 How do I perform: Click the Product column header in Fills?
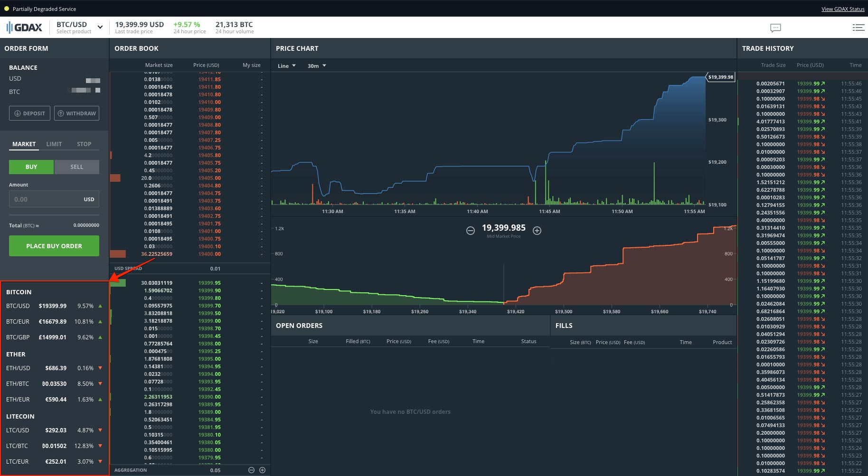coord(722,342)
